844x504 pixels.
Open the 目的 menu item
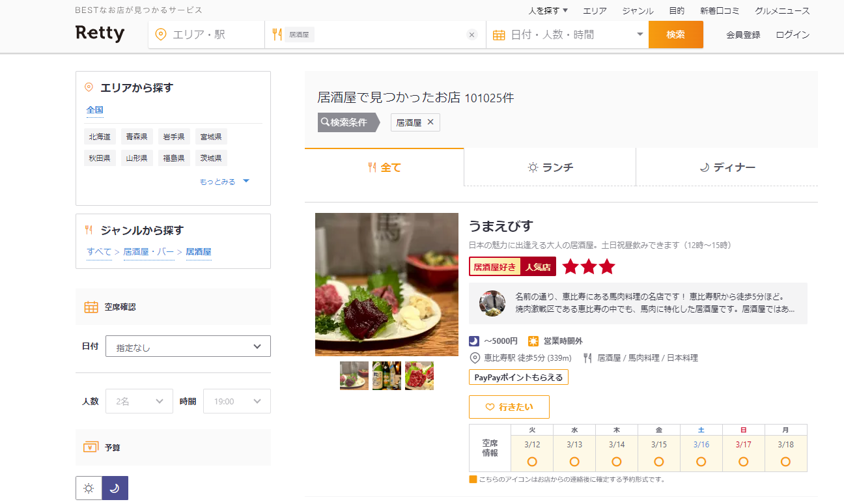677,10
